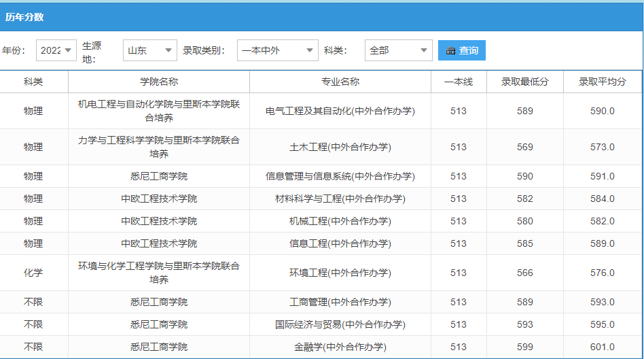Image resolution: width=644 pixels, height=359 pixels.
Task: Click the 查询 search button
Action: tap(462, 50)
